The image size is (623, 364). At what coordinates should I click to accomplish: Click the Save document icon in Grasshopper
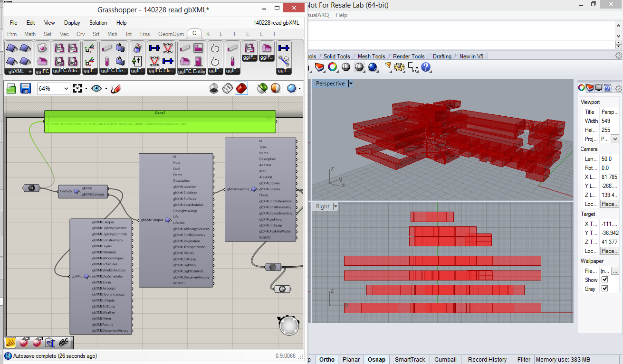point(26,89)
